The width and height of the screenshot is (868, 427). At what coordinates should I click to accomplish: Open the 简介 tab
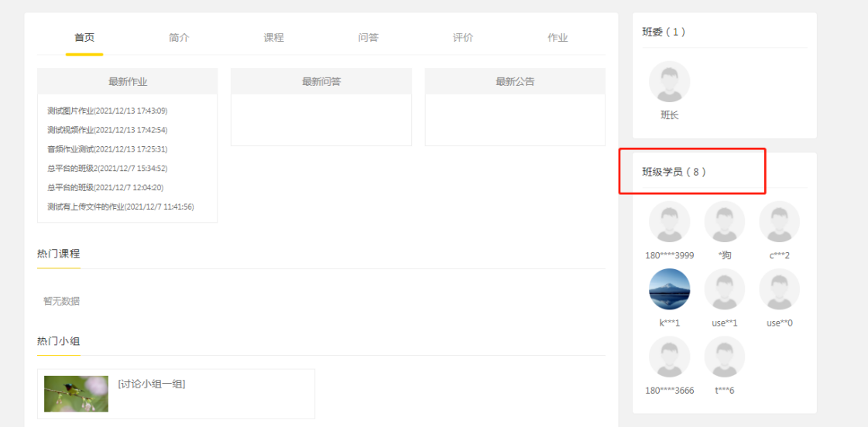[x=179, y=38]
